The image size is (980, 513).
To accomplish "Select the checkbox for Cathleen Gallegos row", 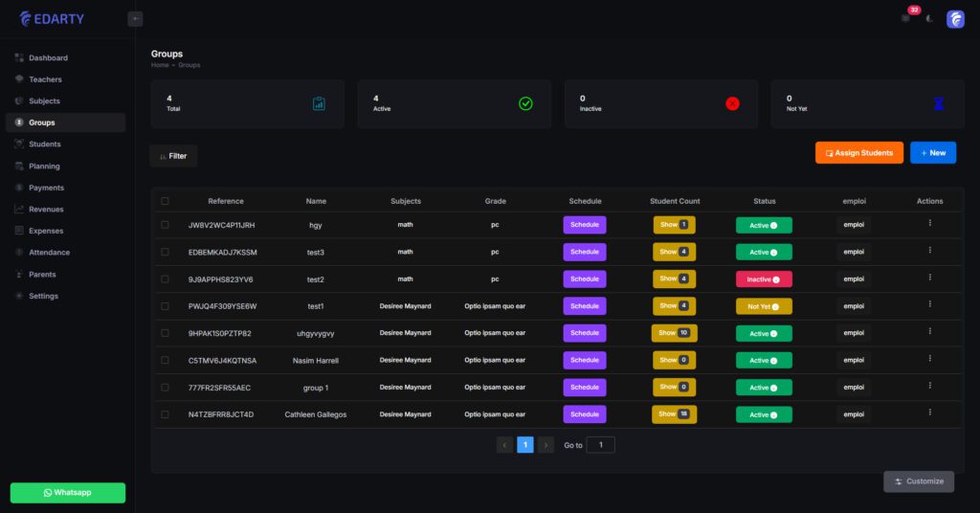I will click(x=165, y=414).
